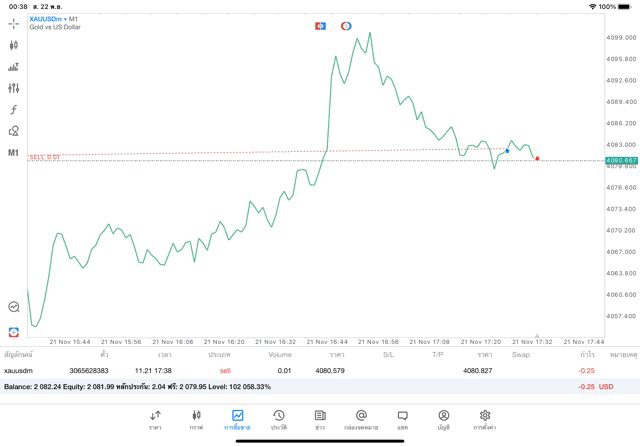Tap the red-blue trade panel icon at top
This screenshot has width=640, height=447.
point(320,25)
